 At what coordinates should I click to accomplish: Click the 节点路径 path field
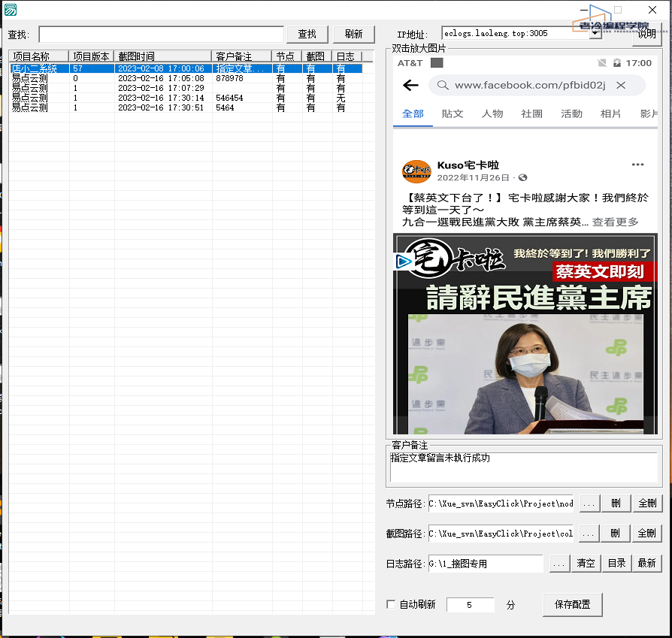501,503
